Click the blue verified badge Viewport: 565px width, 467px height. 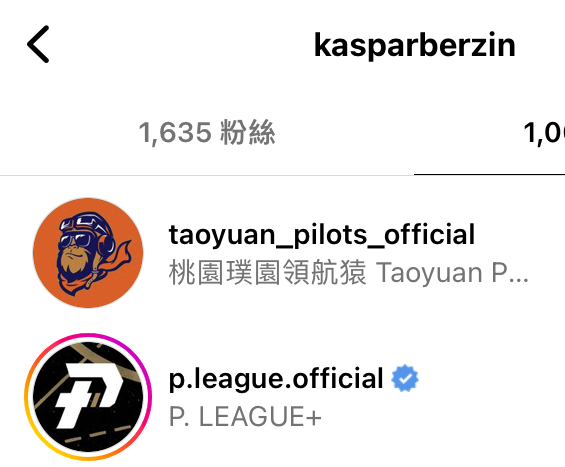[x=405, y=378]
